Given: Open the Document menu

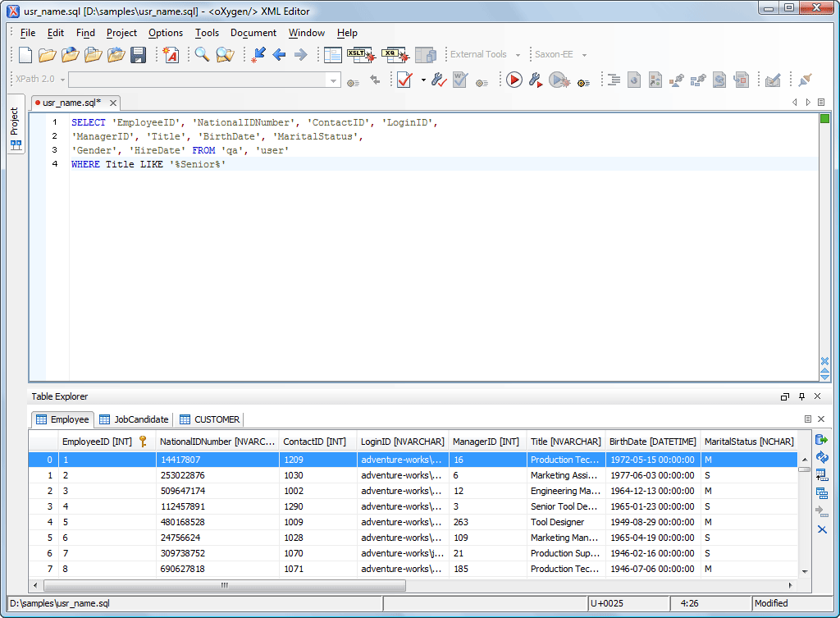Looking at the screenshot, I should click(x=253, y=33).
